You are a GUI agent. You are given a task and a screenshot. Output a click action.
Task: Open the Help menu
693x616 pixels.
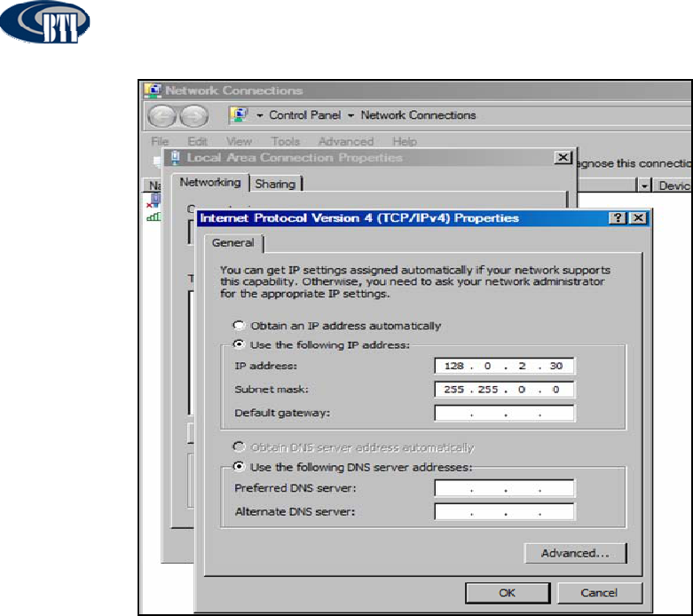[x=405, y=141]
